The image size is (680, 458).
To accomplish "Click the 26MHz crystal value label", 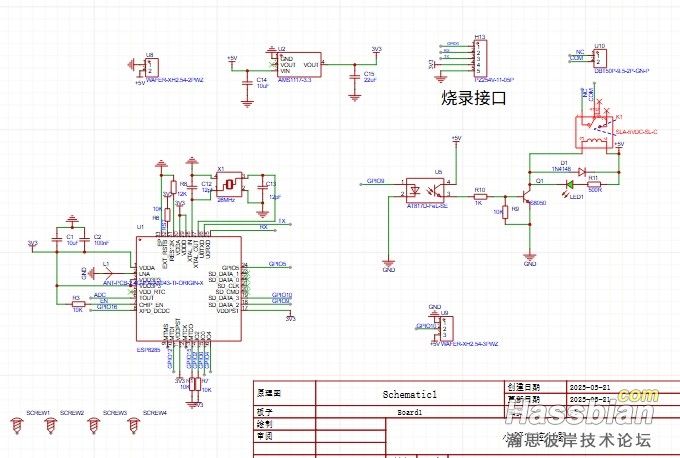I will [226, 200].
